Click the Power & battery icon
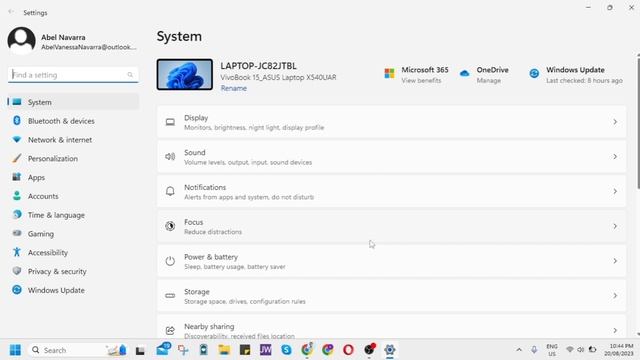Screen dimensions: 640x360 click(x=170, y=261)
